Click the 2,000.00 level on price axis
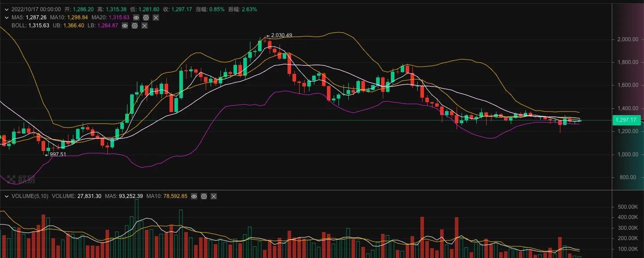This screenshot has width=644, height=258. click(x=626, y=39)
